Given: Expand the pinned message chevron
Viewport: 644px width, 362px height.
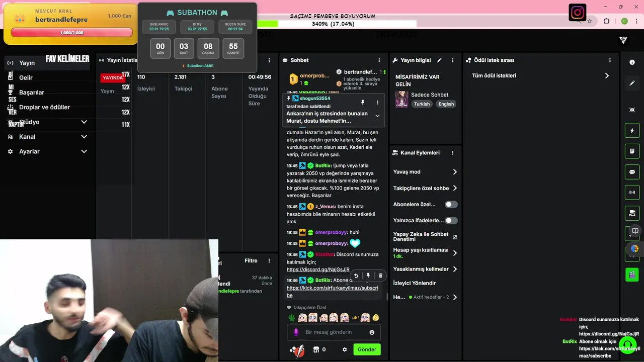Looking at the screenshot, I should (x=377, y=116).
